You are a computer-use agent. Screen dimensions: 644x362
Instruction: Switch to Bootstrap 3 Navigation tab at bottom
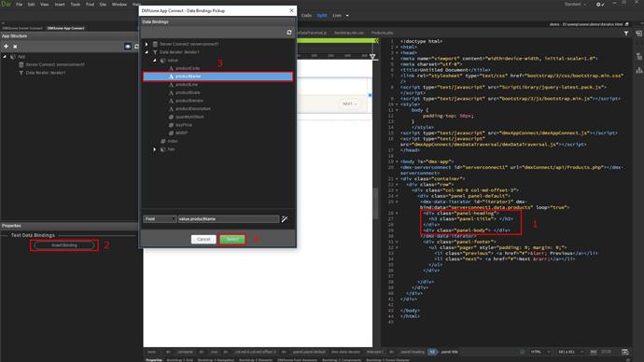pyautogui.click(x=216, y=360)
